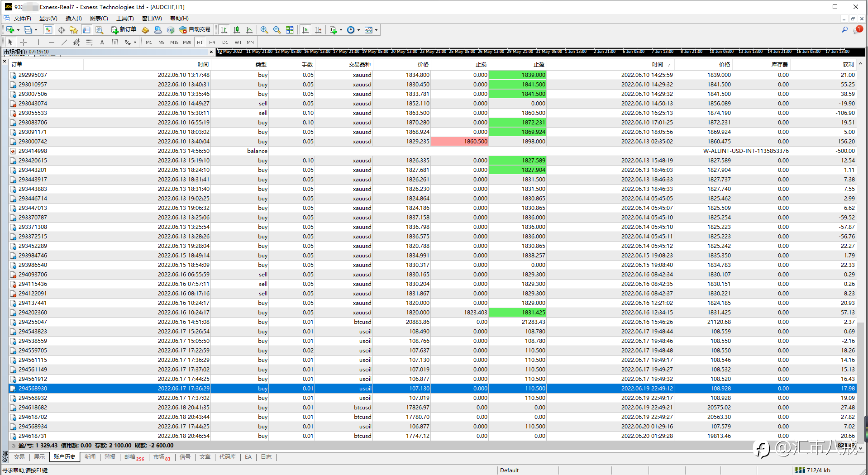This screenshot has height=475, width=868.
Task: Select order row 294255047 btcusd
Action: (433, 322)
